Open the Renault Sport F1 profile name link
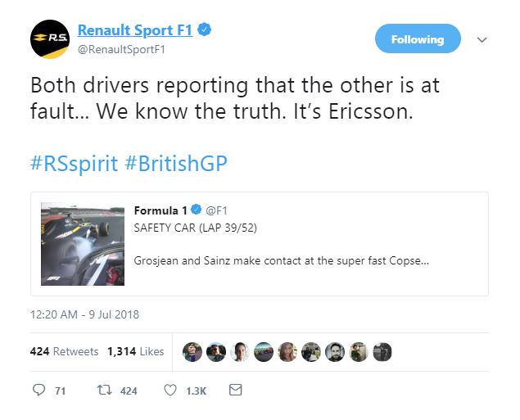The width and height of the screenshot is (520, 420). (x=135, y=30)
